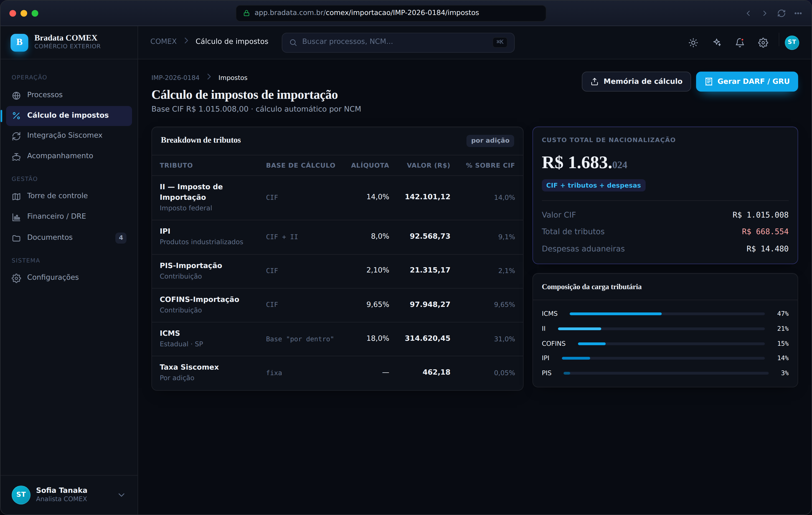812x515 pixels.
Task: Click the COMEX breadcrumb link
Action: 163,41
